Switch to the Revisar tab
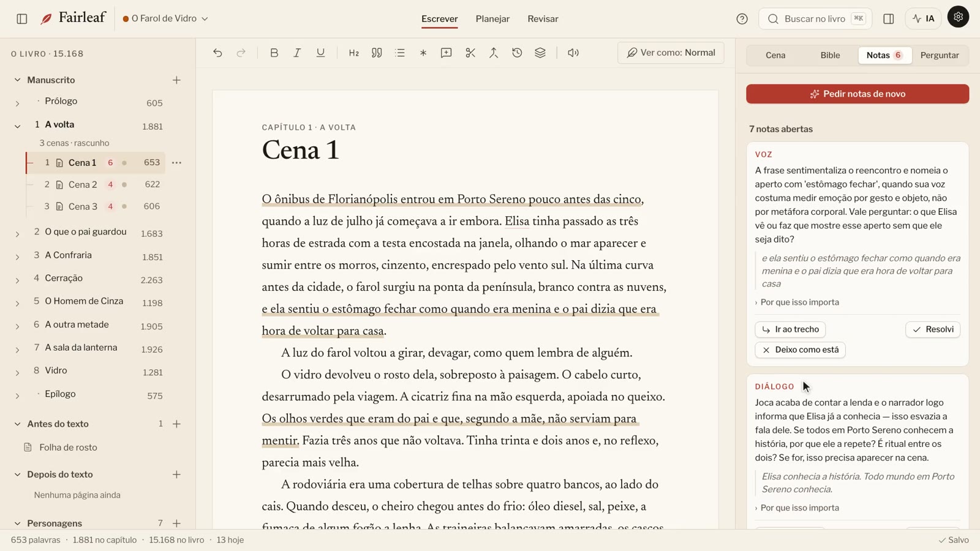The height and width of the screenshot is (551, 980). coord(543,19)
